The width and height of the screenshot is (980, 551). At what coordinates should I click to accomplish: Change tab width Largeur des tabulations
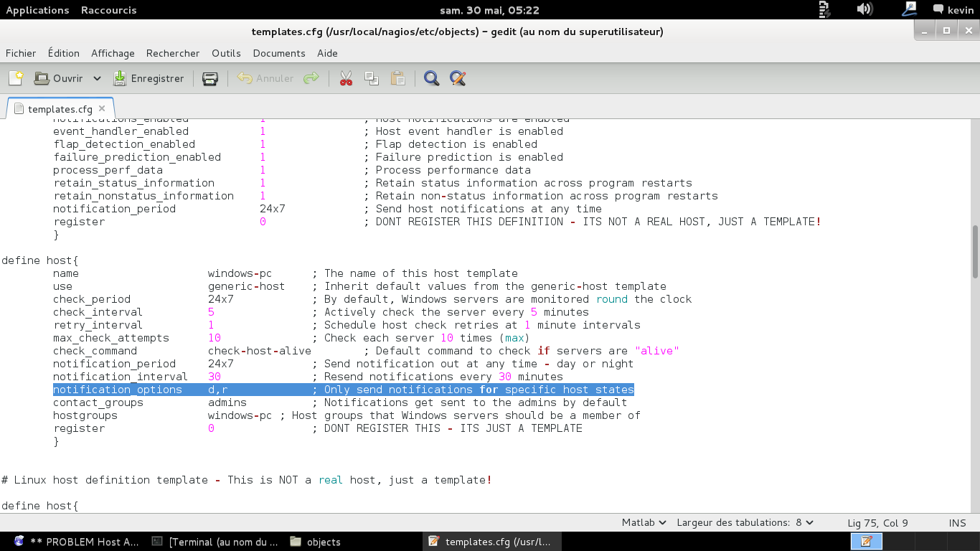tap(745, 523)
